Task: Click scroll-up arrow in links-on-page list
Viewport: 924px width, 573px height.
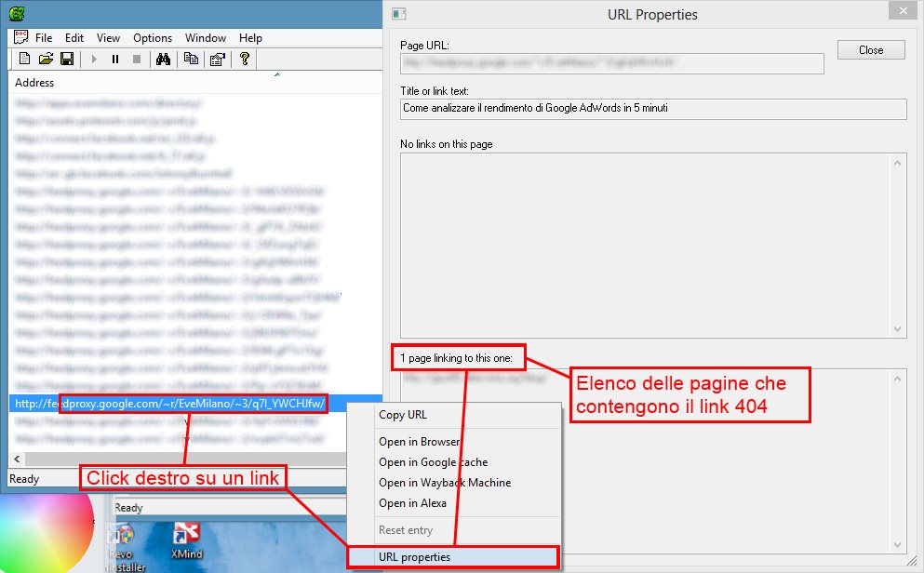Action: (x=898, y=163)
